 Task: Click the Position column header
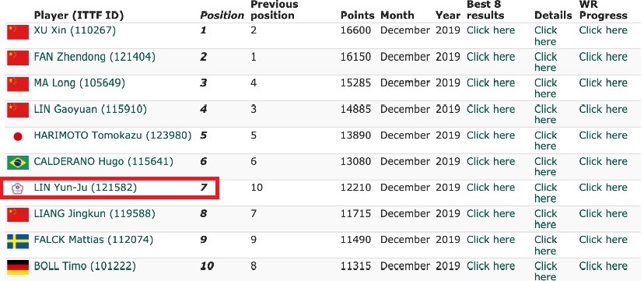[222, 16]
